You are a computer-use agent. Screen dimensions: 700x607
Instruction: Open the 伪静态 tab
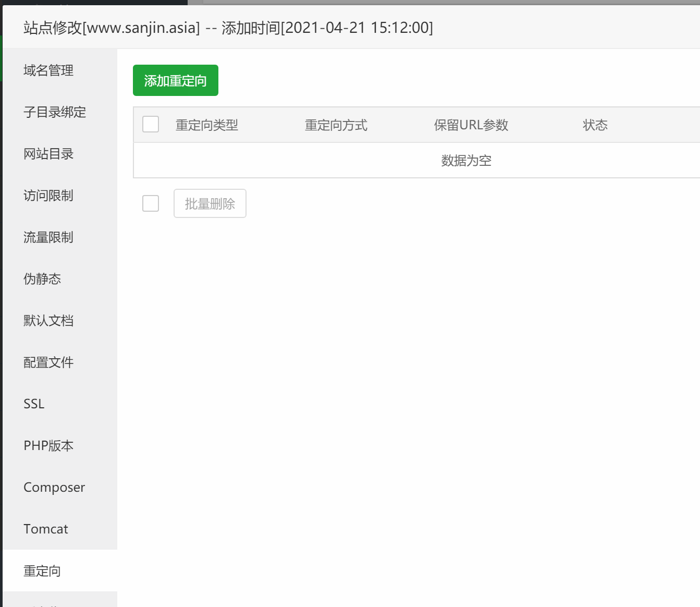(x=60, y=278)
